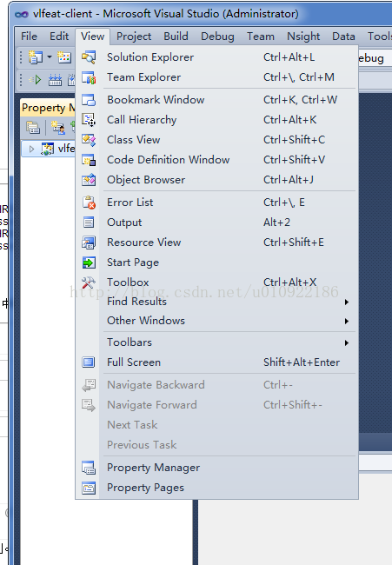Image resolution: width=392 pixels, height=565 pixels.
Task: Click the Property Pages menu icon
Action: click(x=89, y=488)
